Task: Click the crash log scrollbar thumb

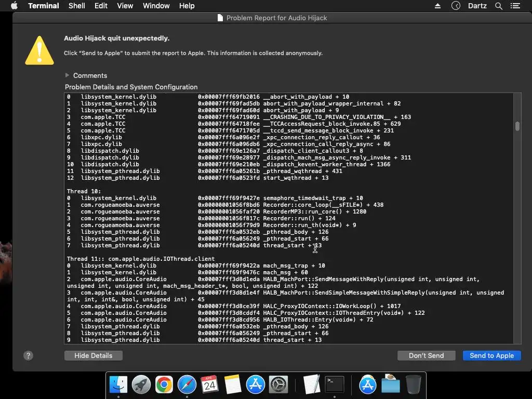Action: click(x=517, y=126)
